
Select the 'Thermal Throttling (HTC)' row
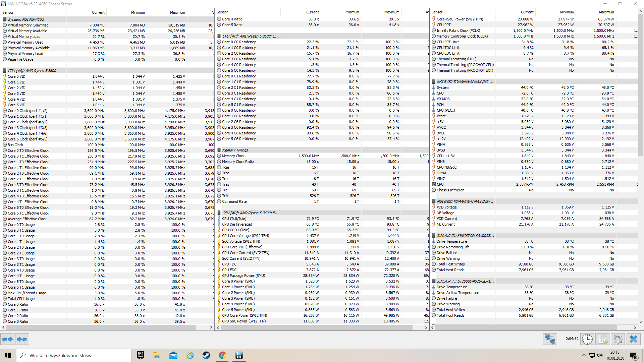click(535, 59)
